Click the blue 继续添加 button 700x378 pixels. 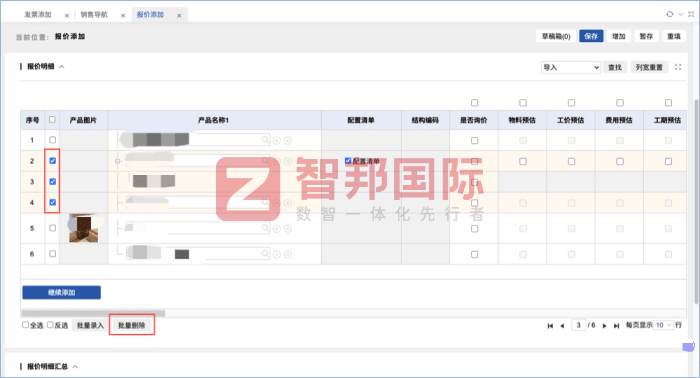click(x=62, y=292)
